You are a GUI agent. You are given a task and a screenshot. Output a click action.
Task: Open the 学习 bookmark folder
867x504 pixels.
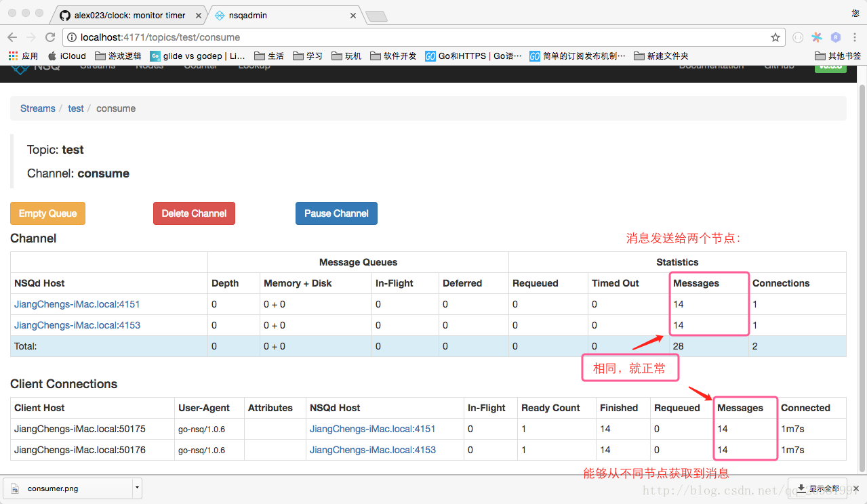pos(308,56)
